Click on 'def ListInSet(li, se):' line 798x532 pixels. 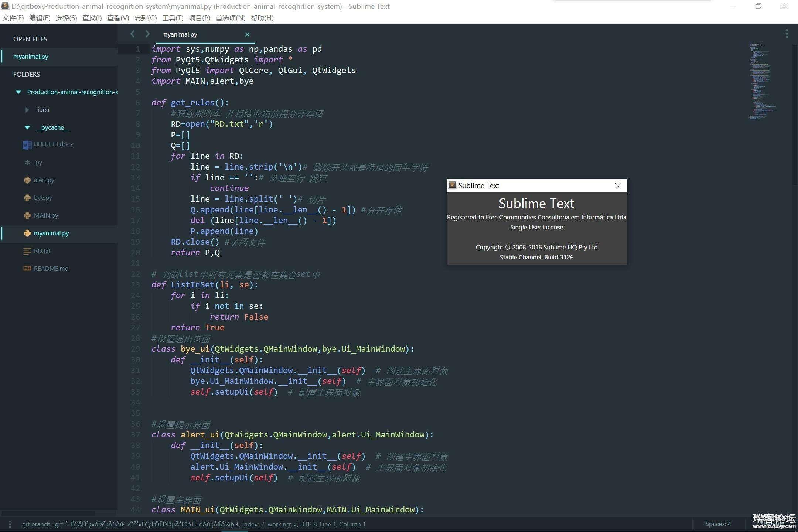[x=205, y=284]
